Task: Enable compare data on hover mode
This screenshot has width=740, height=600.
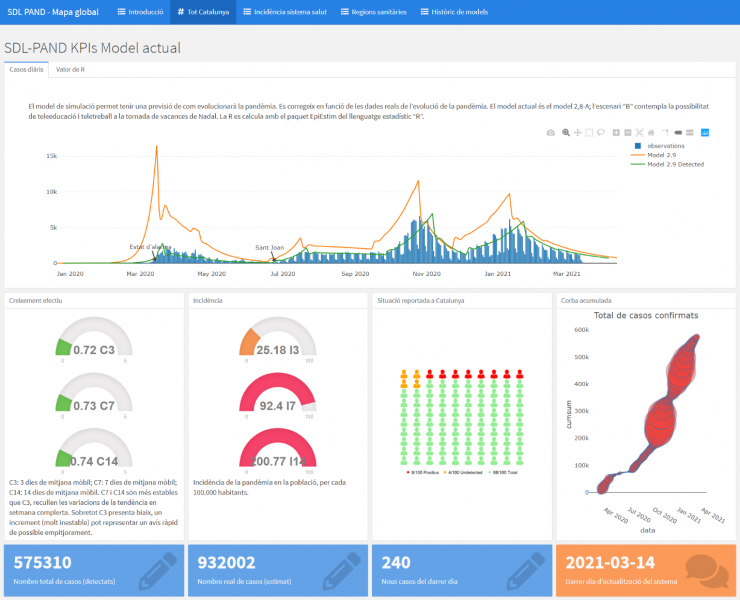Action: pos(690,132)
